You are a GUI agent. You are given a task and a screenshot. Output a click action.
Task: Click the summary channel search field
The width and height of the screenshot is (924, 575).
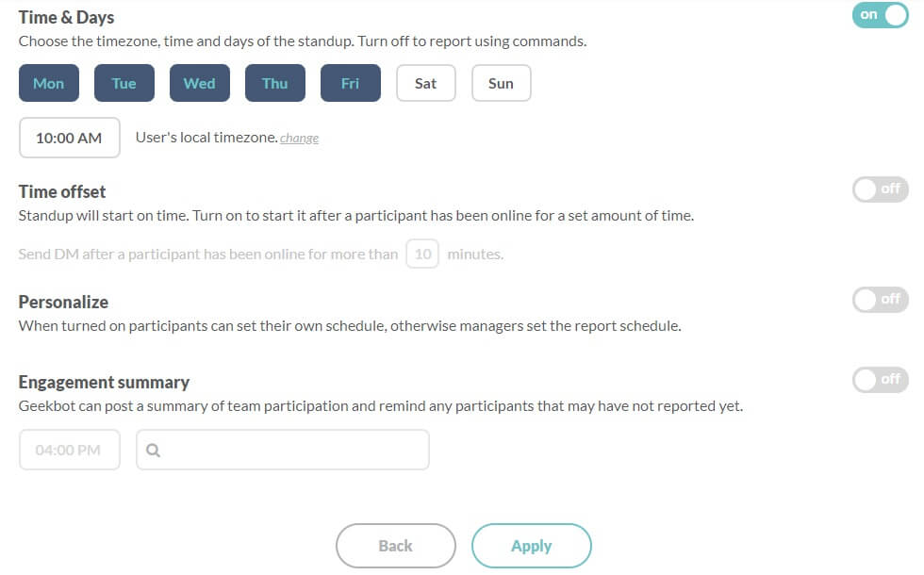[x=292, y=451]
